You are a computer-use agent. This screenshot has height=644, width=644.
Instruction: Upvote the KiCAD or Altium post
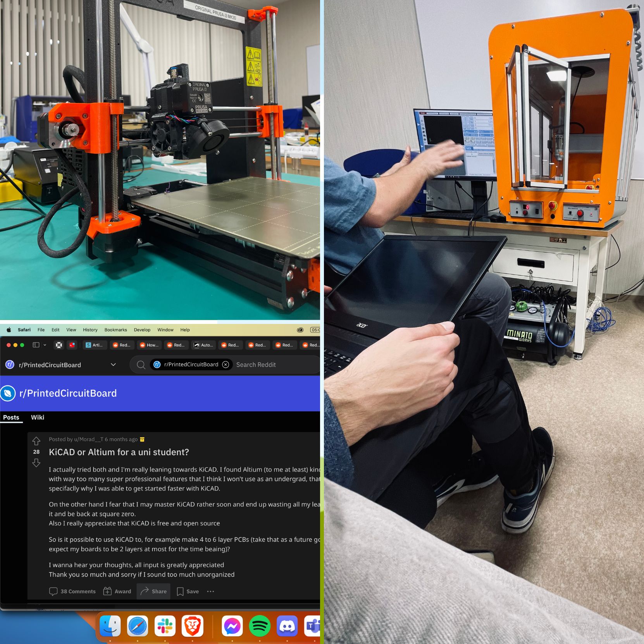point(36,441)
